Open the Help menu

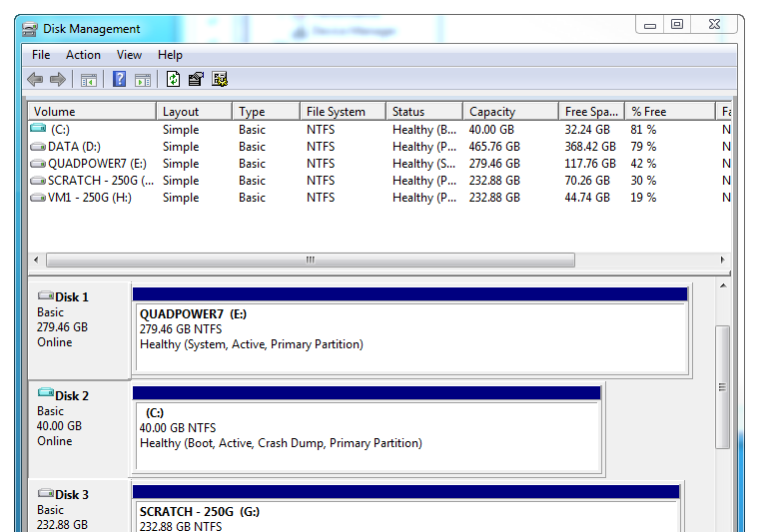pyautogui.click(x=170, y=55)
